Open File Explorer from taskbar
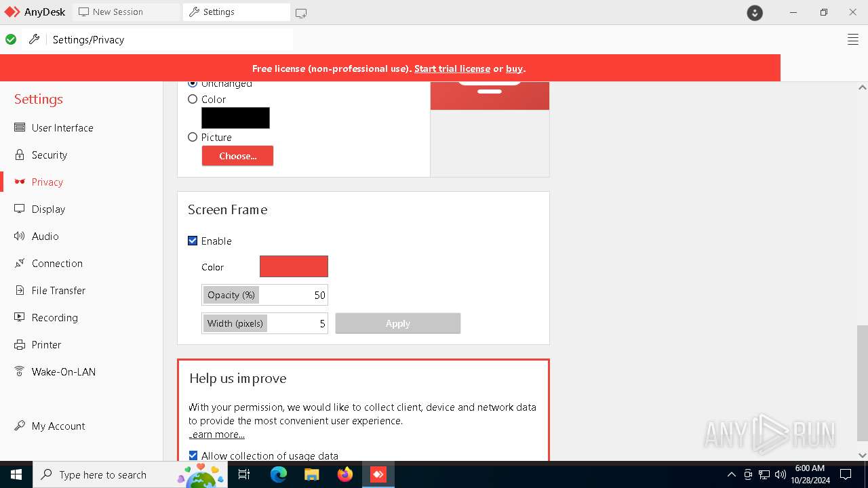 [311, 474]
